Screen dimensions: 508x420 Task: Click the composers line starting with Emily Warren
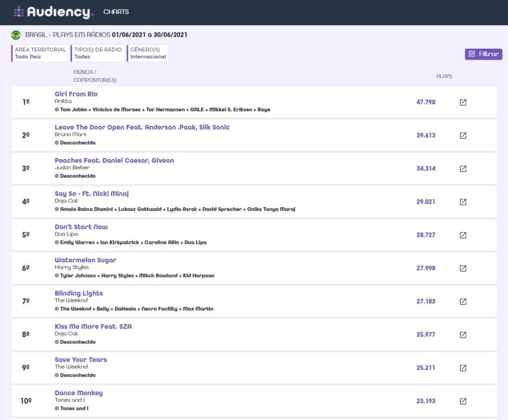[x=130, y=242]
